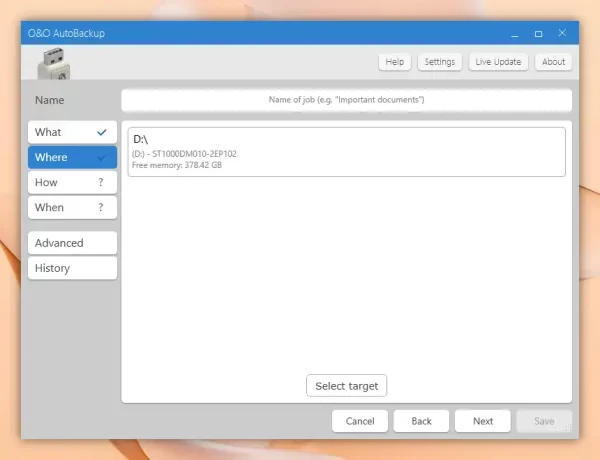600x460 pixels.
Task: Open the When step
Action: (72, 207)
